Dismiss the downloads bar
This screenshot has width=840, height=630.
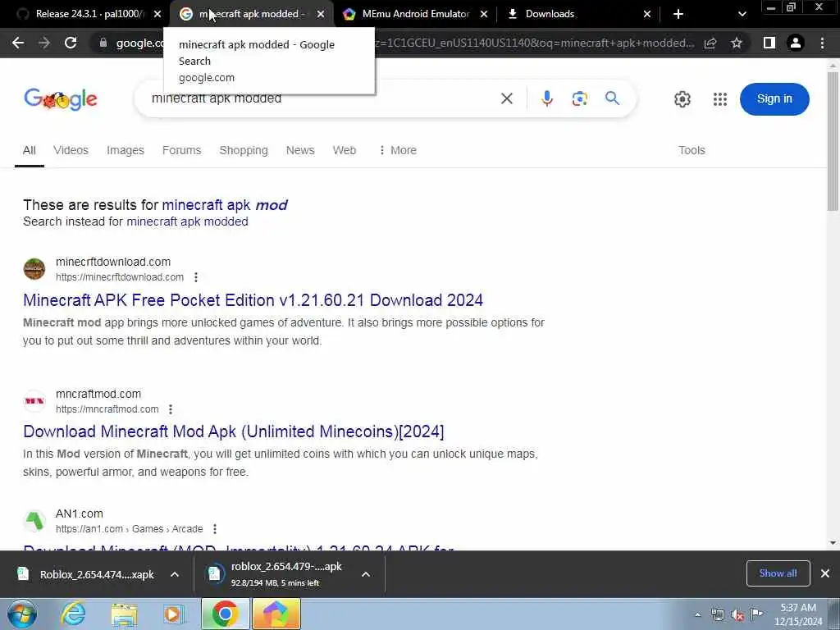[825, 573]
